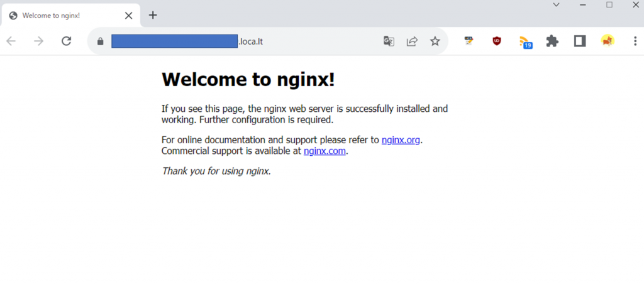
Task: Open the profile avatar menu
Action: coord(608,41)
